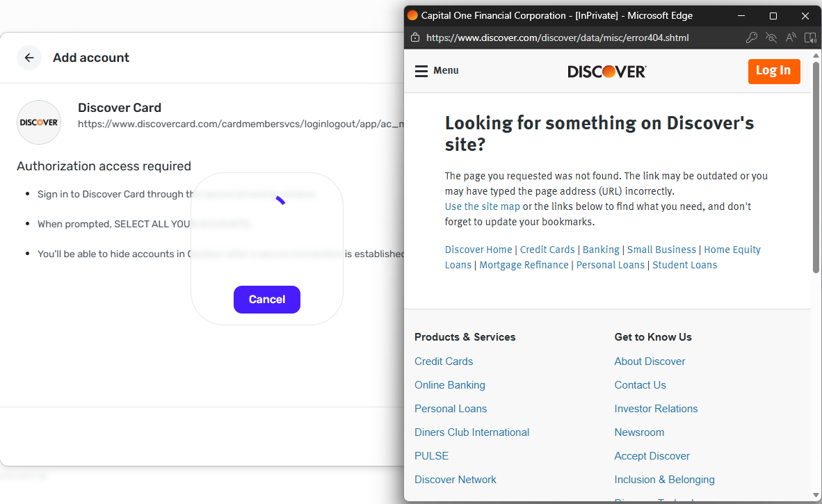Close the Edge InPrivate window
Image resolution: width=822 pixels, height=504 pixels.
(x=805, y=16)
